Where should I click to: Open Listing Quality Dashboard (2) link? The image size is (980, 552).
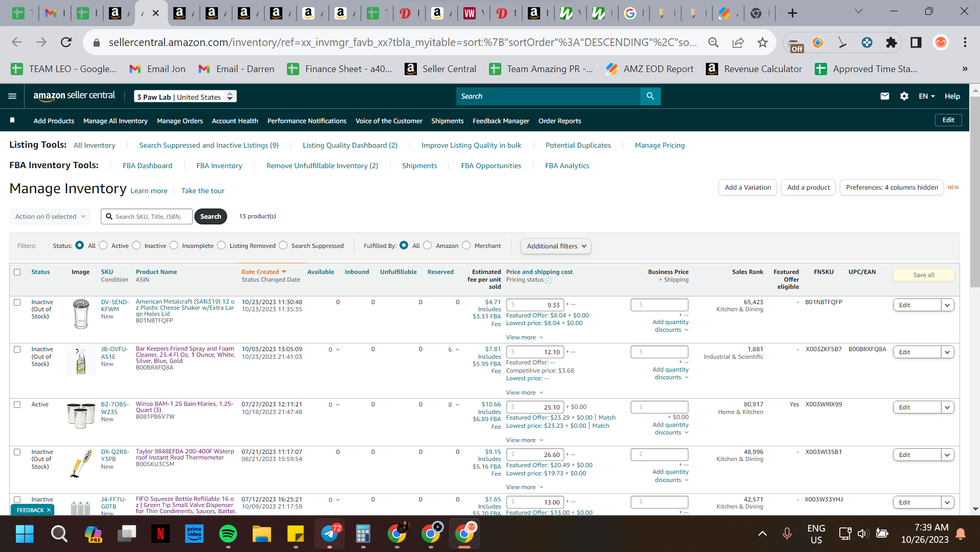(350, 145)
